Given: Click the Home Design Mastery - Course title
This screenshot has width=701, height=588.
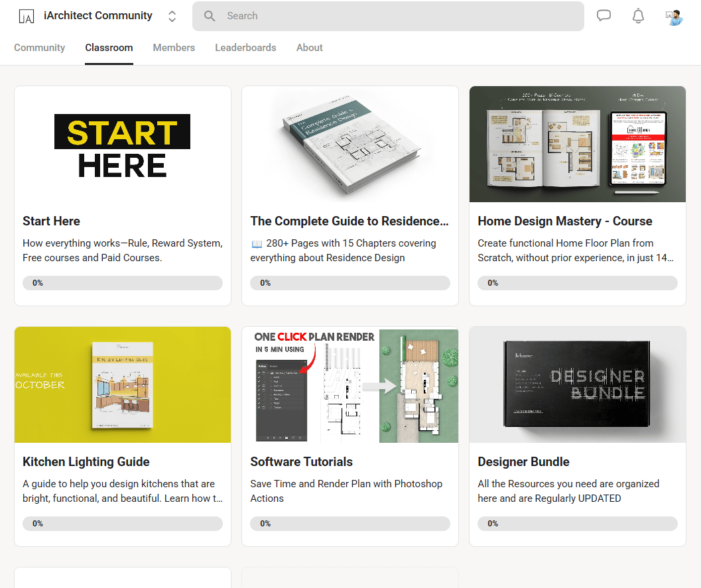Looking at the screenshot, I should click(565, 221).
